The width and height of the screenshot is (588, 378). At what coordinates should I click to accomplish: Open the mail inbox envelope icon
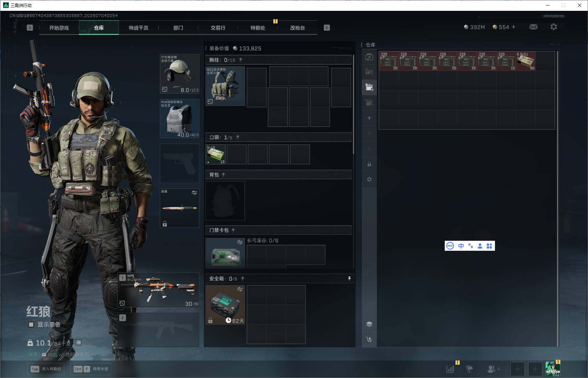coord(533,27)
